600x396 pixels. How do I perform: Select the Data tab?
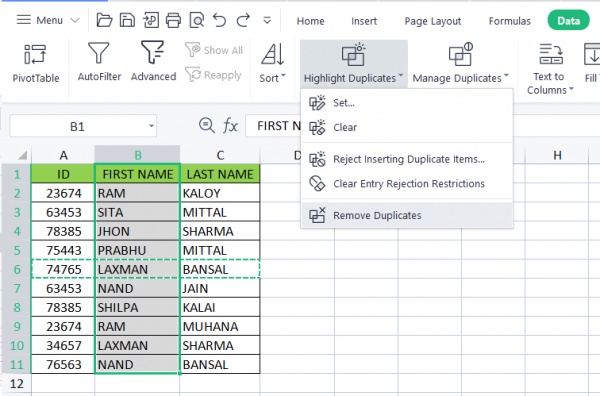click(568, 21)
